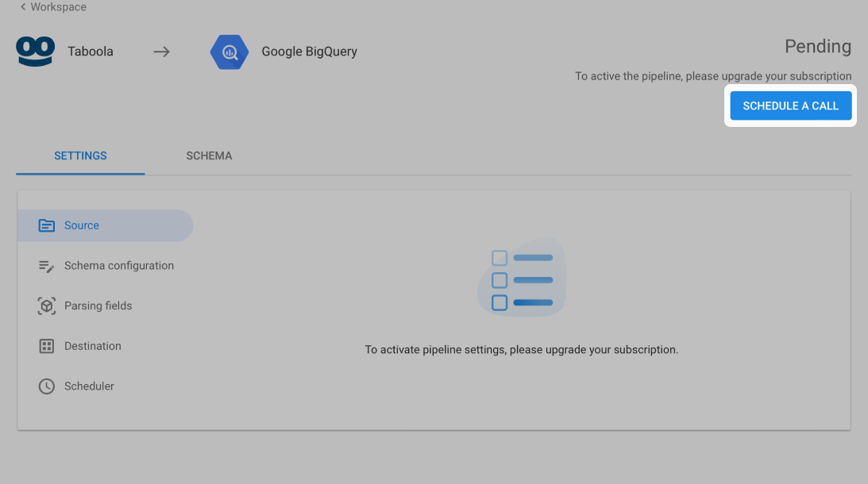Click the Source folder icon

(x=47, y=225)
